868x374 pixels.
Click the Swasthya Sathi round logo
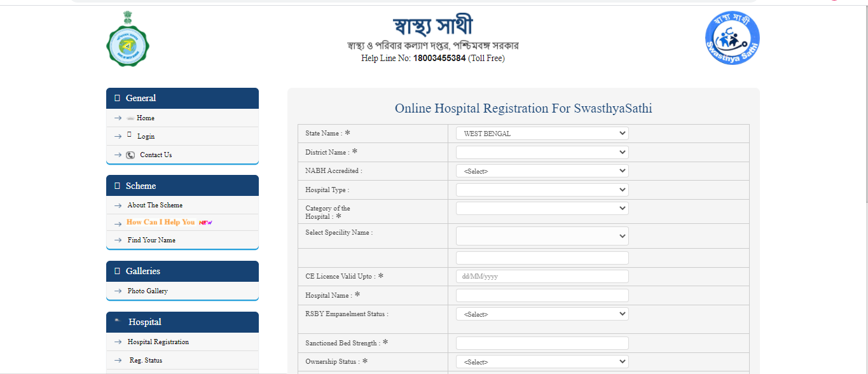(732, 38)
